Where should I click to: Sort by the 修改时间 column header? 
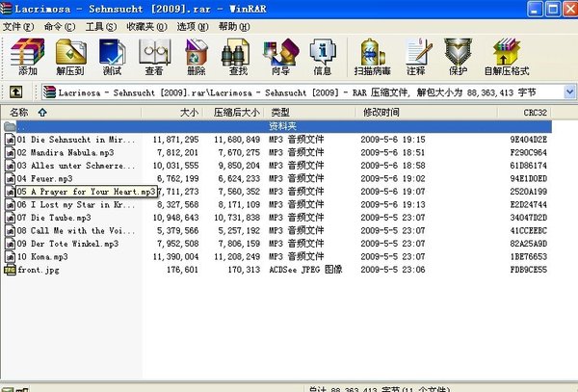pos(427,113)
